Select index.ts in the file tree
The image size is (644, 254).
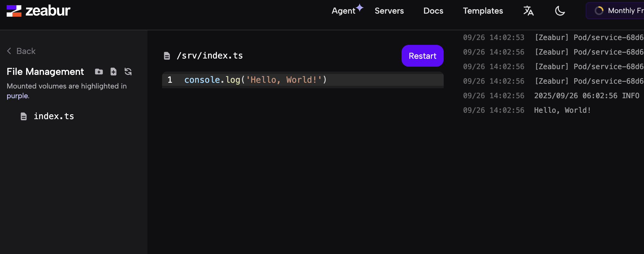point(54,116)
